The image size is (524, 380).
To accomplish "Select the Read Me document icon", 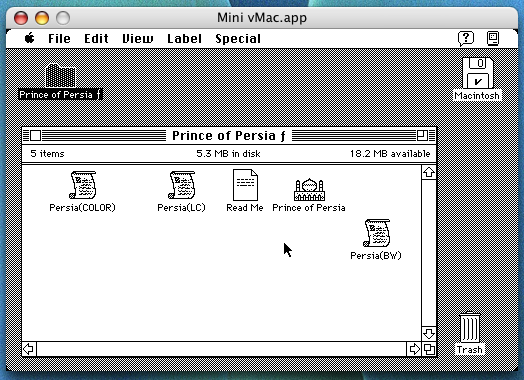I will [x=245, y=185].
